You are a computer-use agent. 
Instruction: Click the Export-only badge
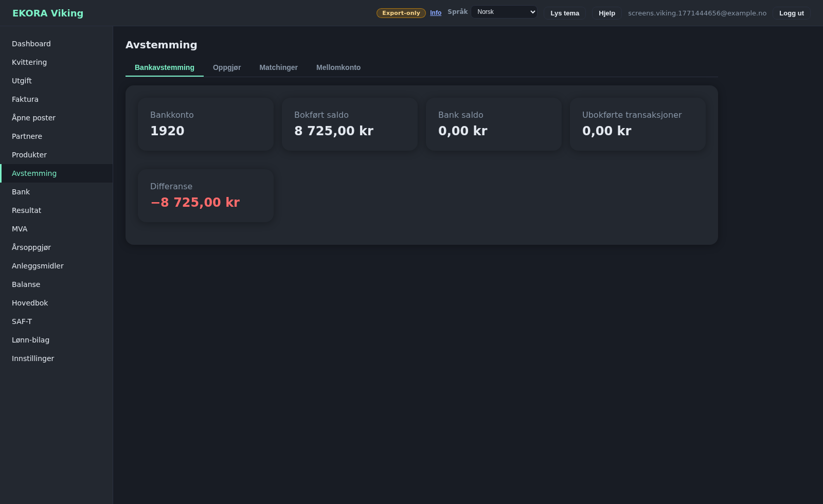coord(401,13)
